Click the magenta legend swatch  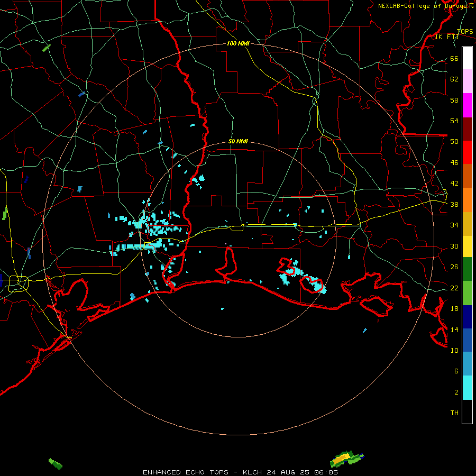(467, 105)
